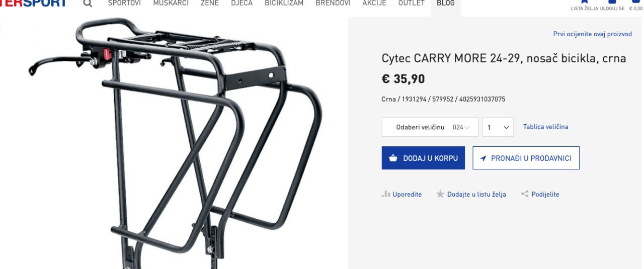Click the star icon next to Dodajte u listu želja
The height and width of the screenshot is (269, 644).
click(x=440, y=194)
